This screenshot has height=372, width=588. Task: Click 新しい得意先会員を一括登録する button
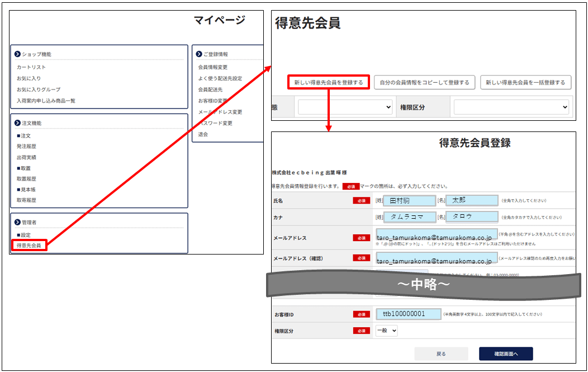525,83
